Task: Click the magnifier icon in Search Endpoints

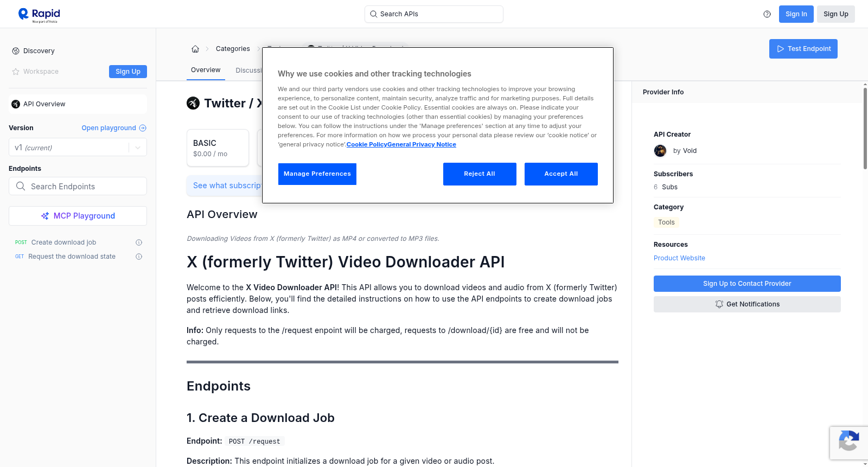Action: (21, 186)
